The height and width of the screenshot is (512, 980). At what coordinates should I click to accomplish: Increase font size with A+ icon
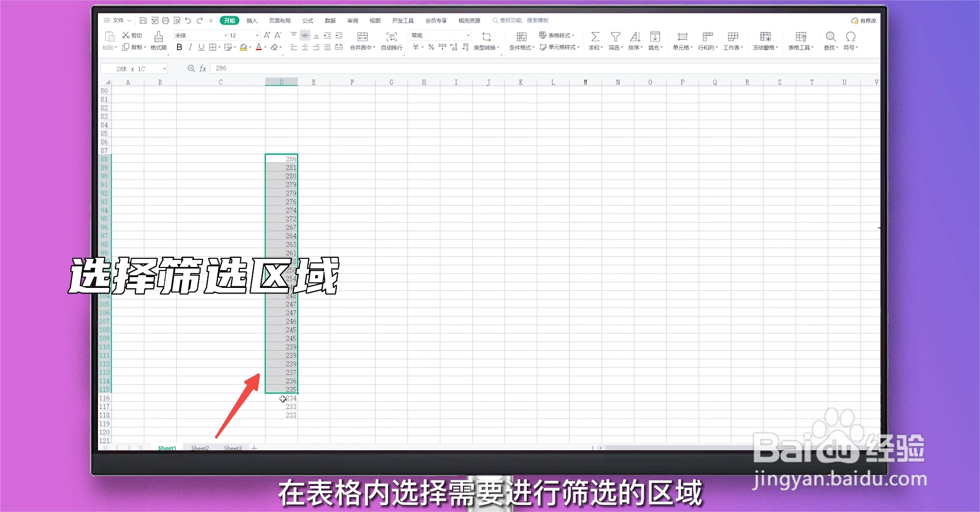[267, 35]
